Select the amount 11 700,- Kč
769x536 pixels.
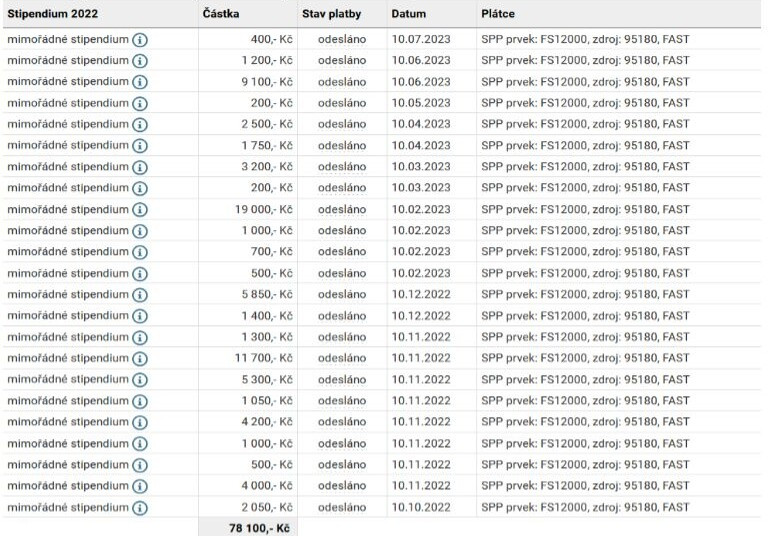click(x=263, y=358)
